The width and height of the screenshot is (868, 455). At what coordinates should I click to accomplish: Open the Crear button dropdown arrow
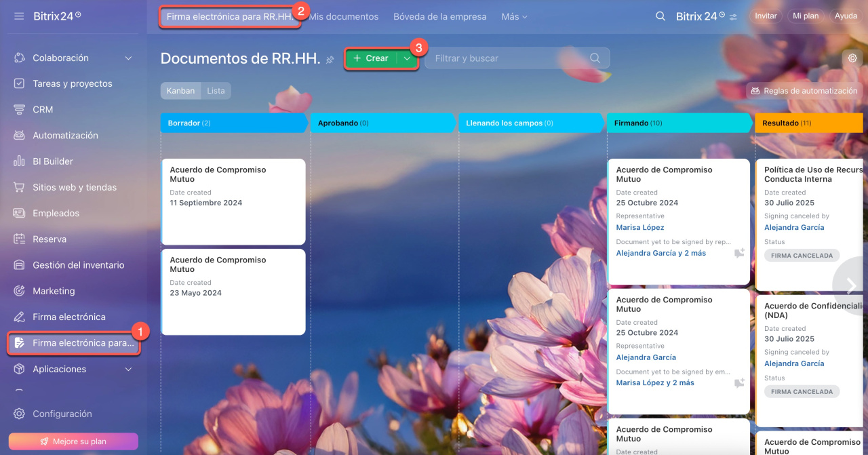[x=407, y=58]
